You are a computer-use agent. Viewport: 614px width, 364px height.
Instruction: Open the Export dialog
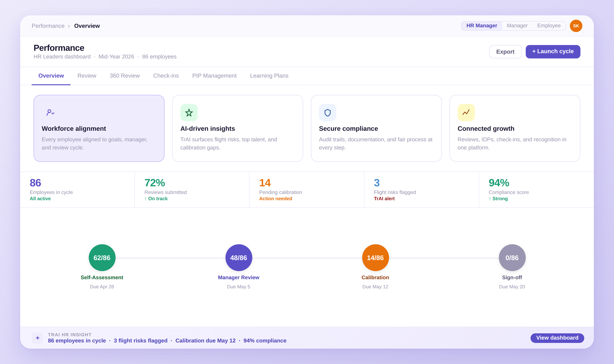pos(505,52)
